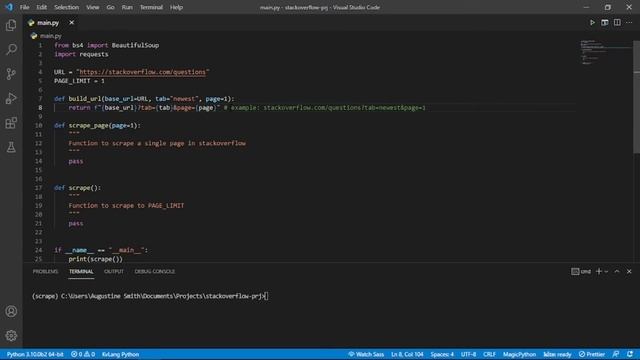The height and width of the screenshot is (360, 640).
Task: Switch to the main.py editor tab
Action: (x=48, y=23)
